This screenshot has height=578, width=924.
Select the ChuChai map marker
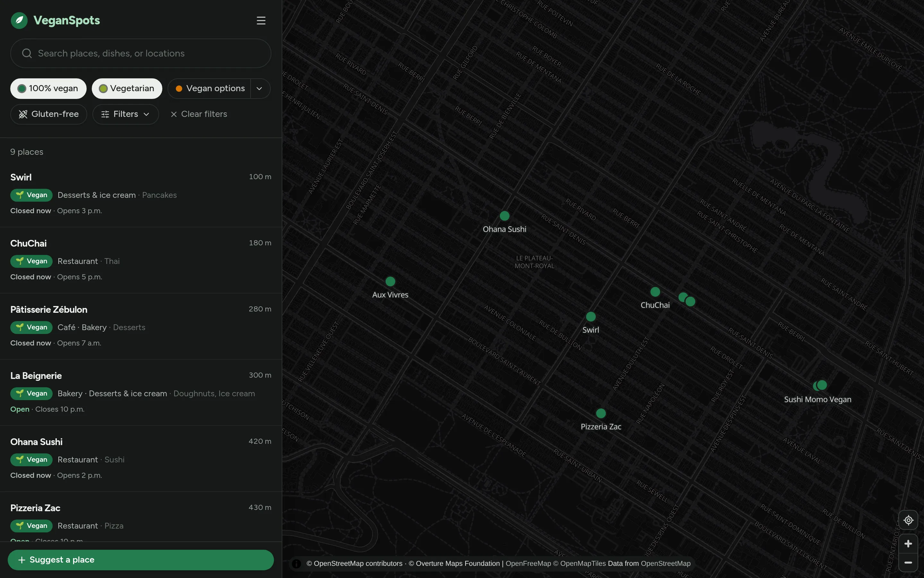click(x=655, y=292)
